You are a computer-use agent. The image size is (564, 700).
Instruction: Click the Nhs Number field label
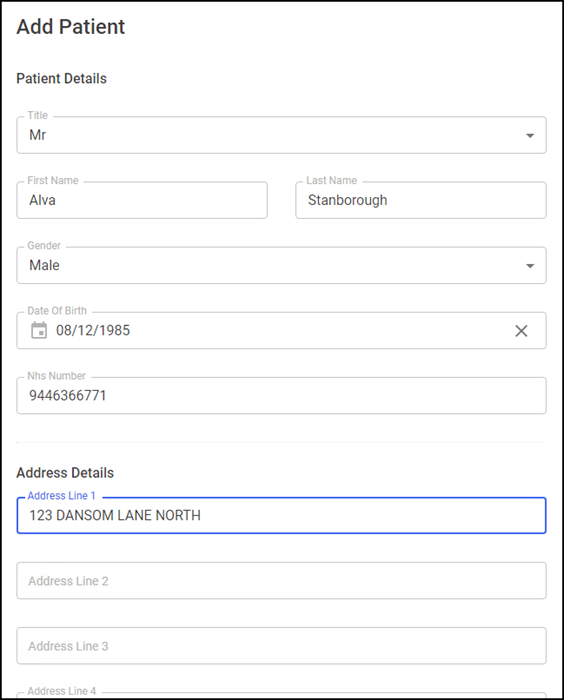point(56,376)
